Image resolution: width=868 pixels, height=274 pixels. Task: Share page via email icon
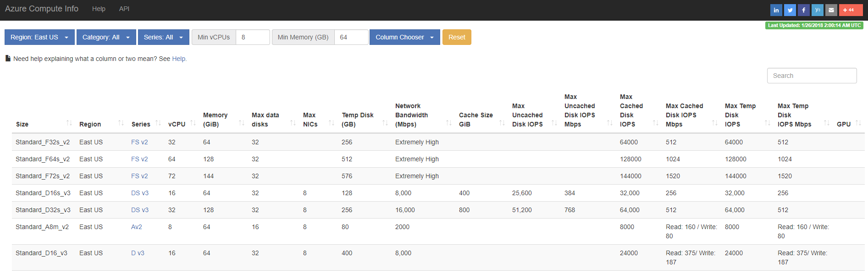tap(831, 10)
